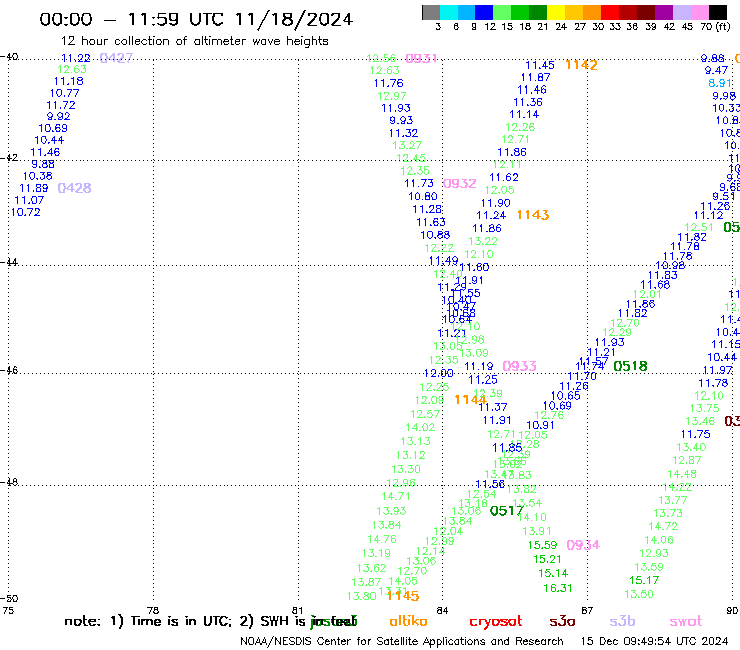
Task: Click the '-42' latitude axis label
Action: pyautogui.click(x=9, y=158)
